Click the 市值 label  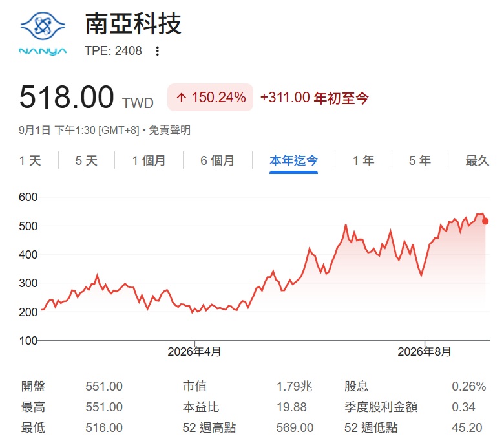pyautogui.click(x=194, y=386)
